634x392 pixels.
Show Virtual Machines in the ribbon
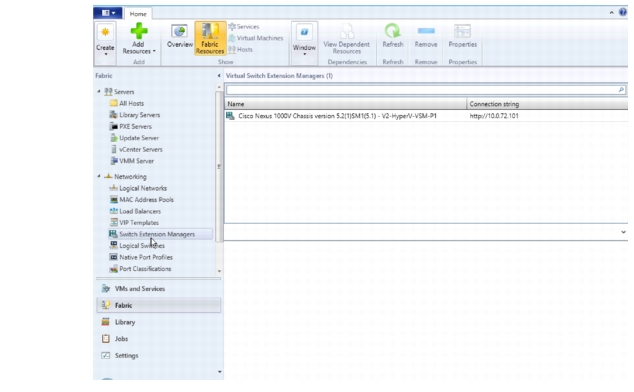coord(256,38)
